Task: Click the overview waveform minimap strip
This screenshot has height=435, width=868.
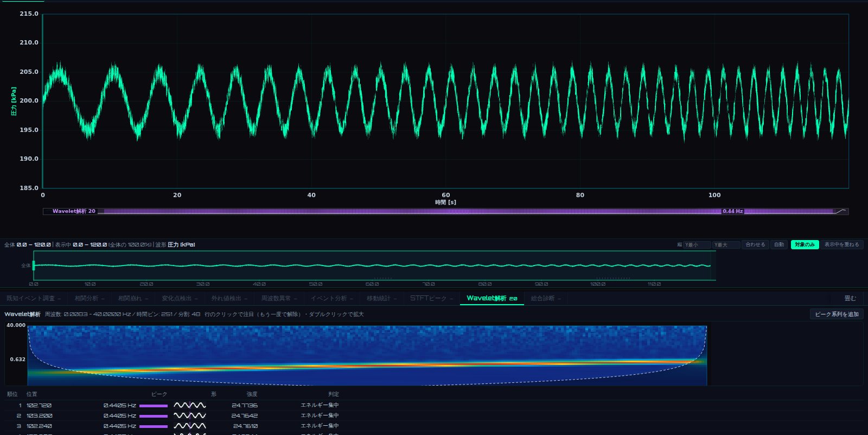Action: pos(374,266)
